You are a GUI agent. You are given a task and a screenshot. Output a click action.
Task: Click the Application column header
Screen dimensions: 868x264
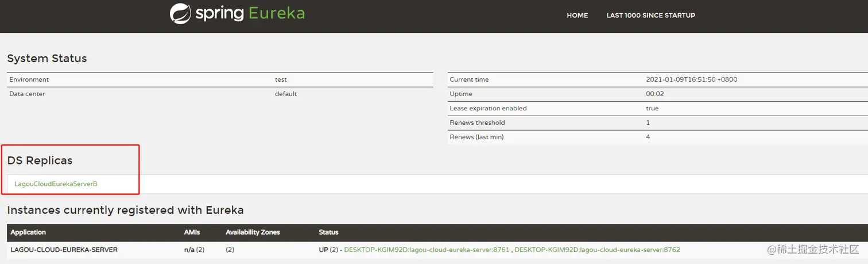coord(28,232)
